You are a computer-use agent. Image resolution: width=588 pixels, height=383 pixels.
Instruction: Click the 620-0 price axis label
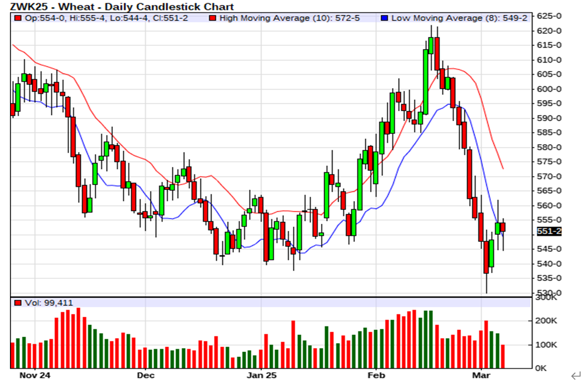click(549, 31)
